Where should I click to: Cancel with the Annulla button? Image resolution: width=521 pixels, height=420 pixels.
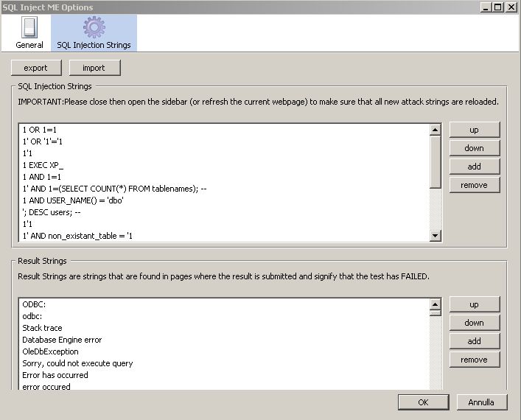point(481,402)
